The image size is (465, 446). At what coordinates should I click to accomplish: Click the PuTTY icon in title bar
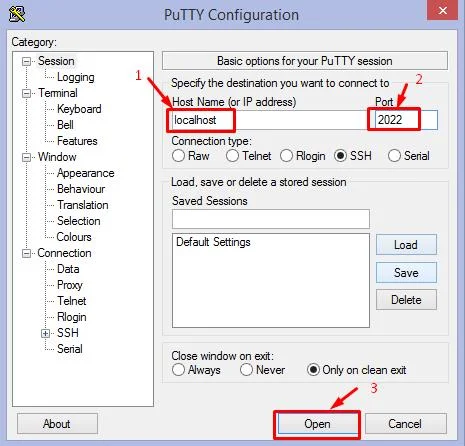pos(17,14)
